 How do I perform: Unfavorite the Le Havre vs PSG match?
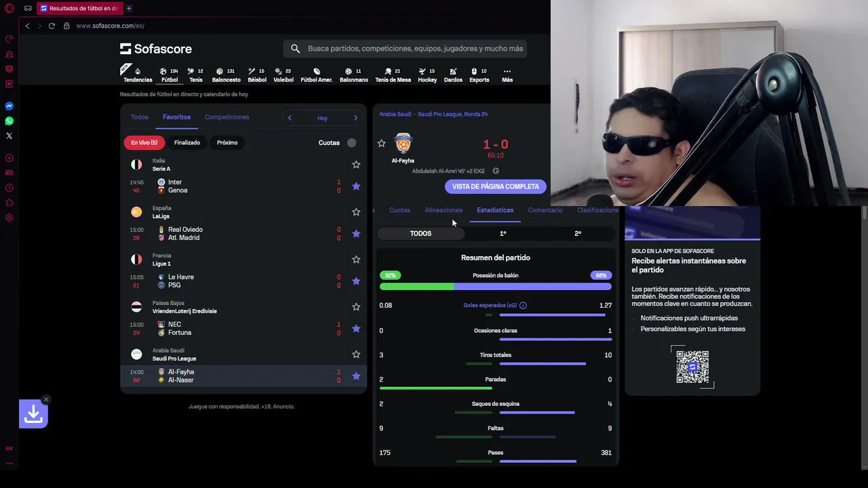pyautogui.click(x=356, y=281)
